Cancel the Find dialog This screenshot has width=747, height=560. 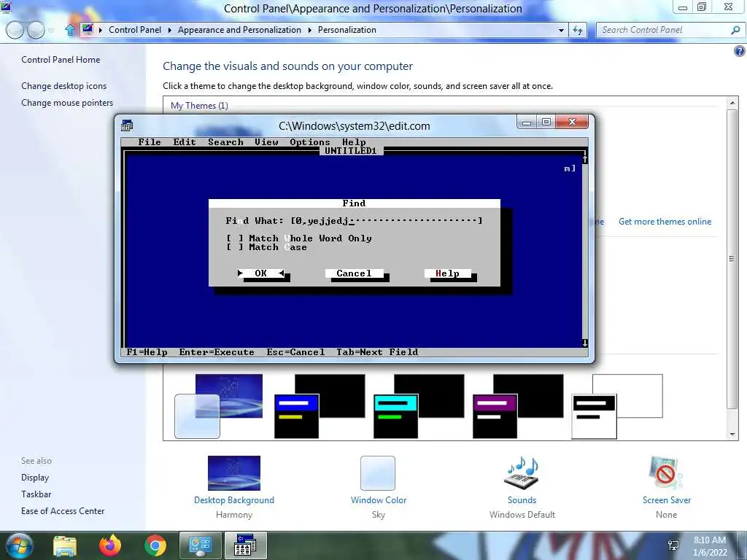[354, 273]
